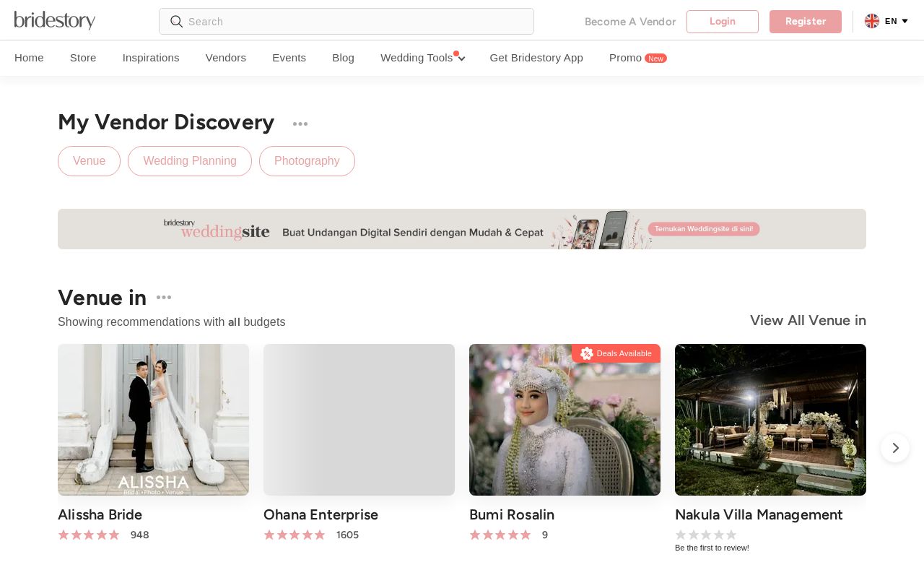Viewport: 924px width, 578px height.
Task: Click the Weddingsite banner logo
Action: (217, 229)
